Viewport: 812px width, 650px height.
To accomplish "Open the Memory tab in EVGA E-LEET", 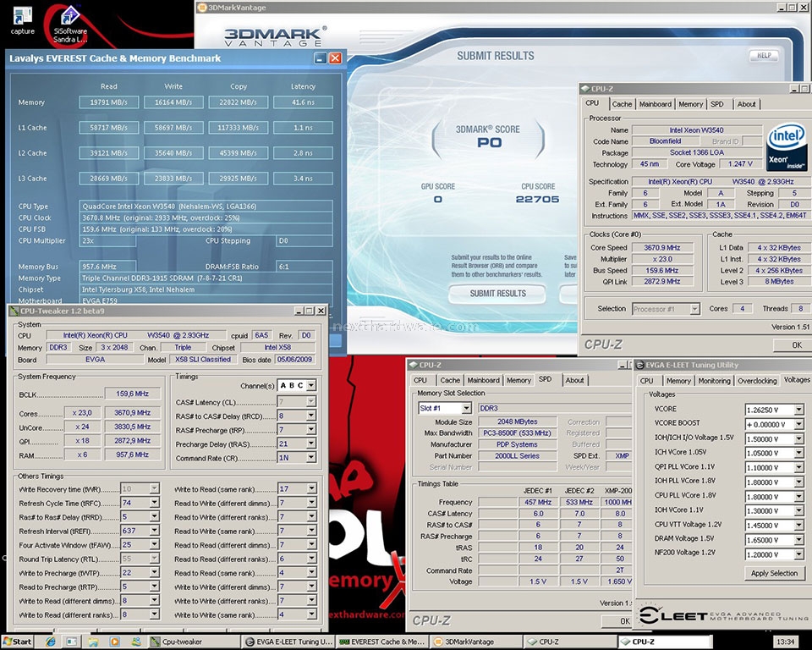I will [x=678, y=381].
